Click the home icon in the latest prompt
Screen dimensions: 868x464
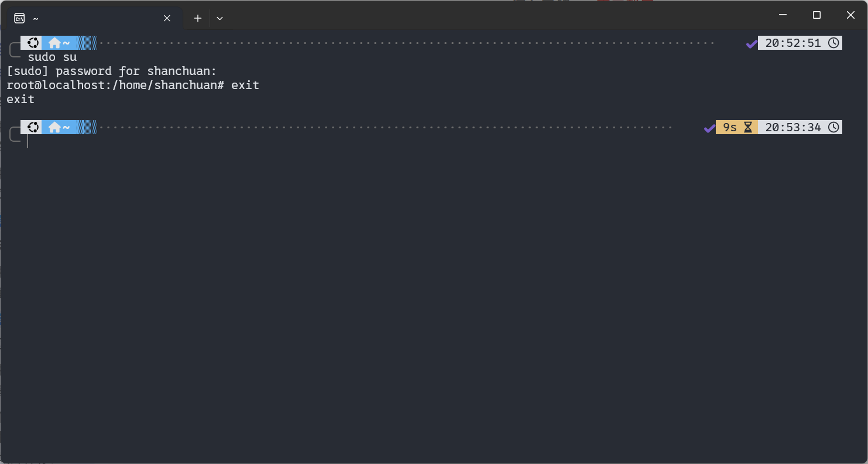(54, 127)
